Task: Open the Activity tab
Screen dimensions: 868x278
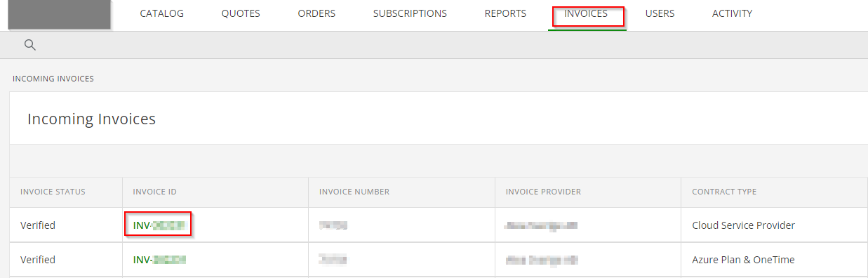Action: coord(732,13)
